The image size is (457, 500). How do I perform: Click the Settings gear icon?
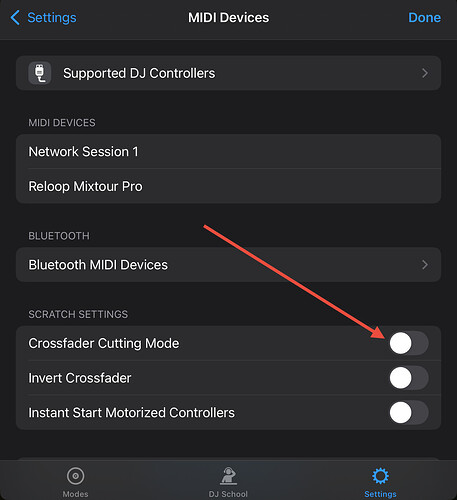pos(380,476)
